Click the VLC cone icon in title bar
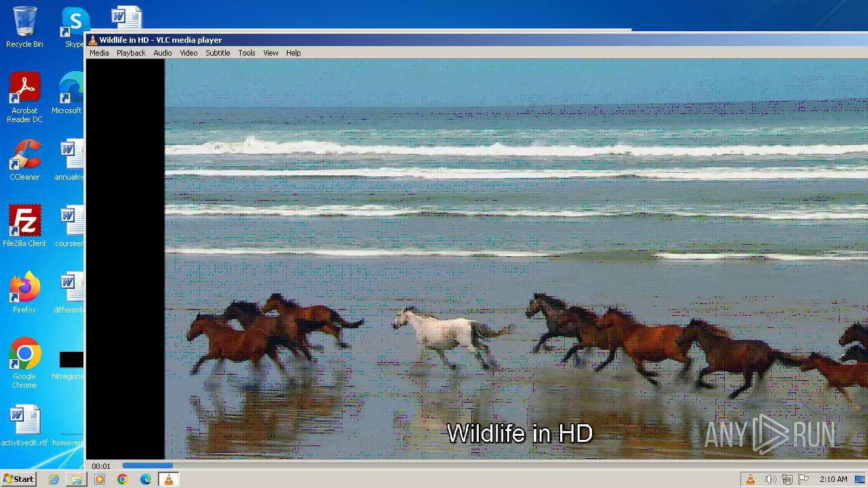The width and height of the screenshot is (868, 488). (93, 40)
